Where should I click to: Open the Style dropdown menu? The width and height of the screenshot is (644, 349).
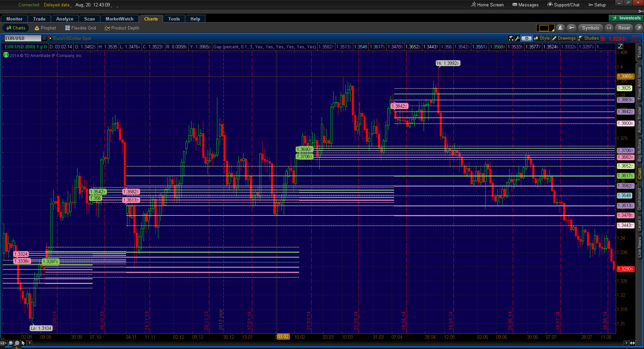[542, 38]
